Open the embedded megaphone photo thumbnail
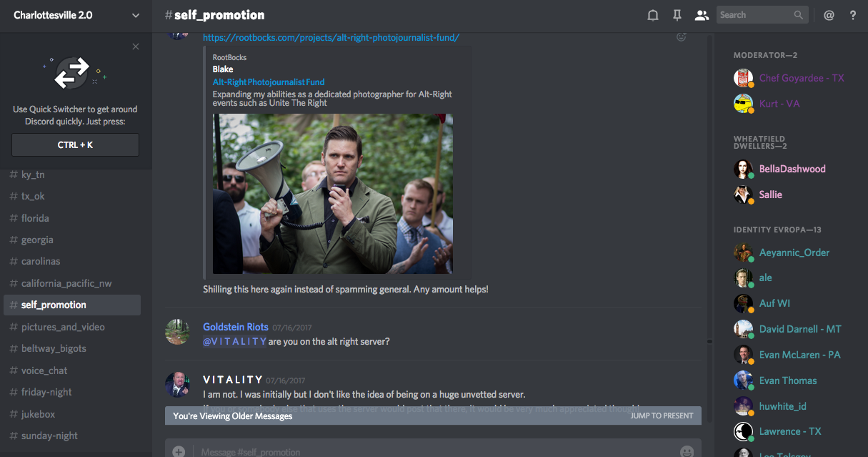The width and height of the screenshot is (868, 457). (332, 194)
